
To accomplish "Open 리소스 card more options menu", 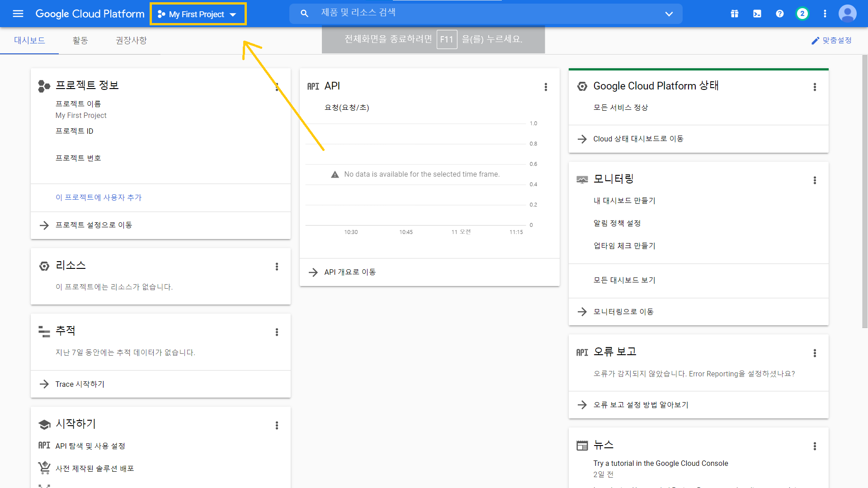I will (277, 267).
